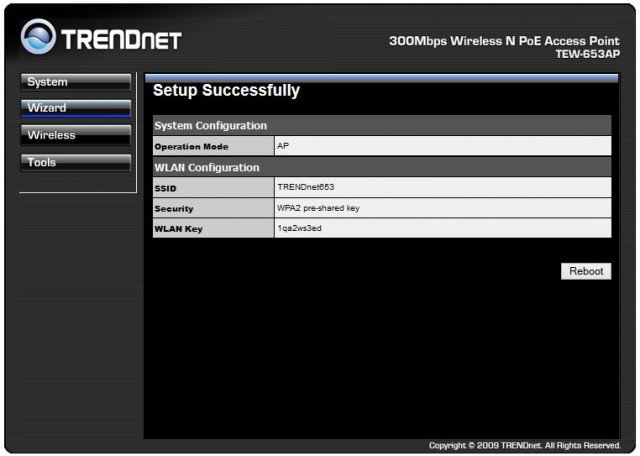Click the SSID label cell
640x456 pixels.
(164, 188)
